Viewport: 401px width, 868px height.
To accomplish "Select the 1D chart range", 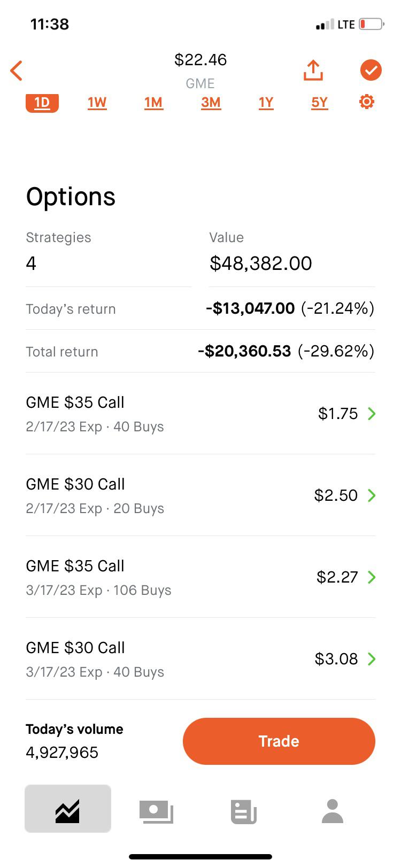I will [x=42, y=102].
